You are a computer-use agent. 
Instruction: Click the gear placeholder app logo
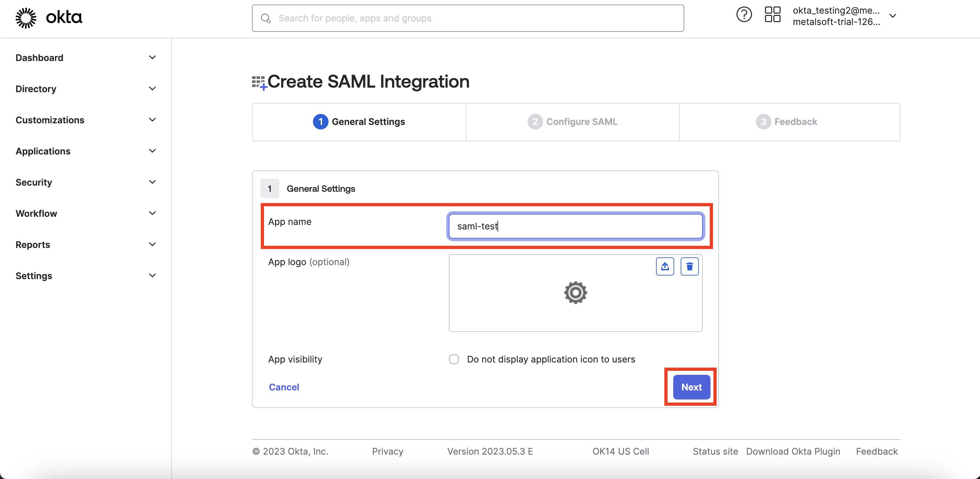pyautogui.click(x=575, y=293)
